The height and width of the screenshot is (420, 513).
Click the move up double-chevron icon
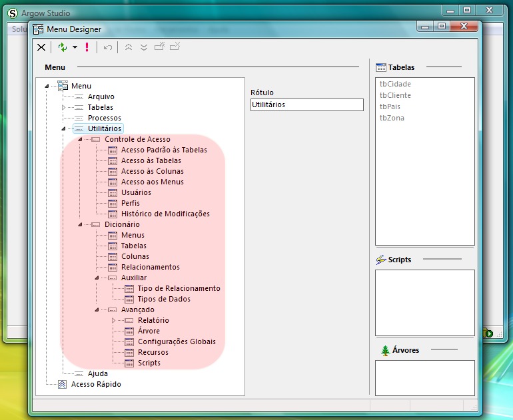click(x=128, y=47)
